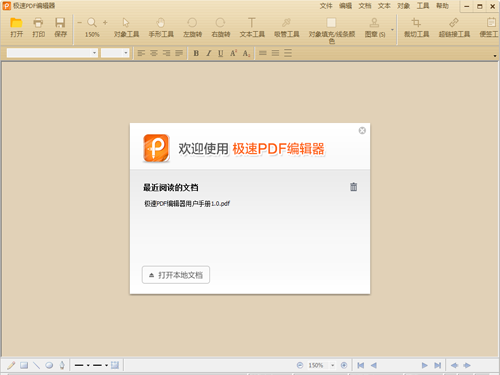Viewport: 500px width, 375px height.
Task: Select the 吸管工具 eyedropper tool
Action: [286, 23]
